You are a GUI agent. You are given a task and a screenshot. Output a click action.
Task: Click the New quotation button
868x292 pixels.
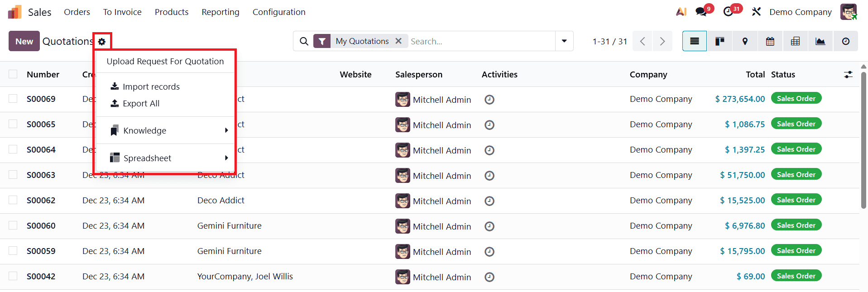(x=24, y=41)
